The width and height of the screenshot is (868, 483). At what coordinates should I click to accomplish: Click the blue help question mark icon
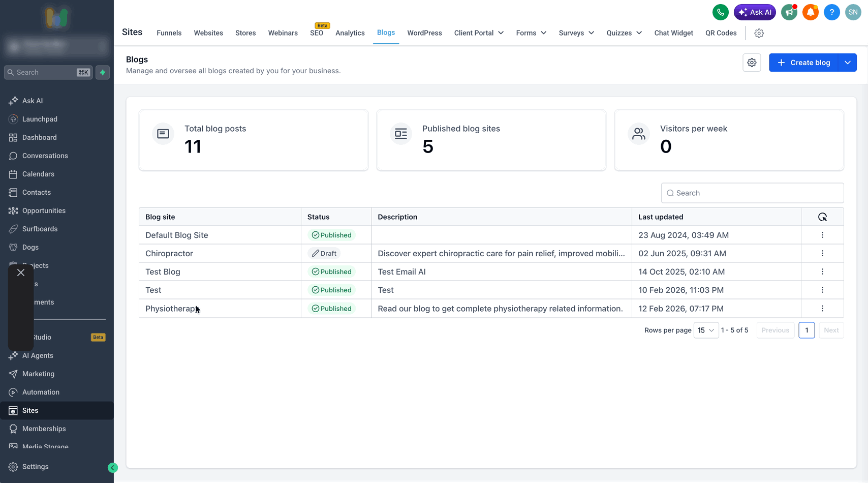click(832, 12)
